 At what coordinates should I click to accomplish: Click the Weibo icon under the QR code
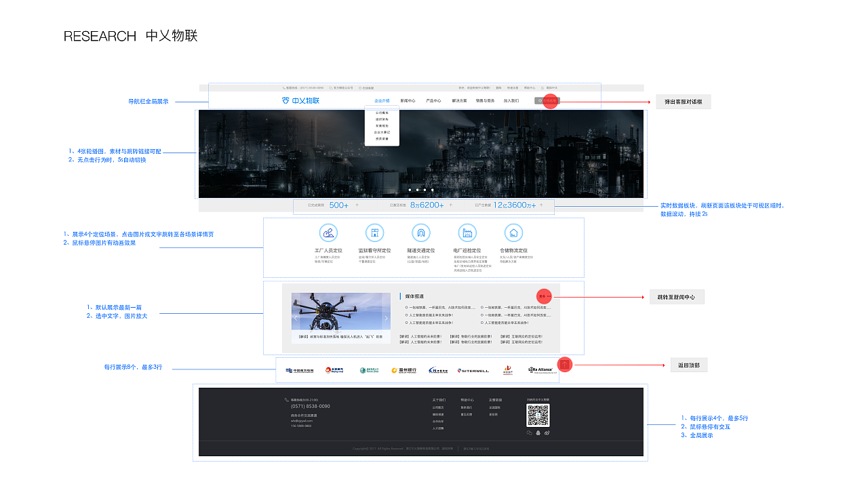point(547,432)
